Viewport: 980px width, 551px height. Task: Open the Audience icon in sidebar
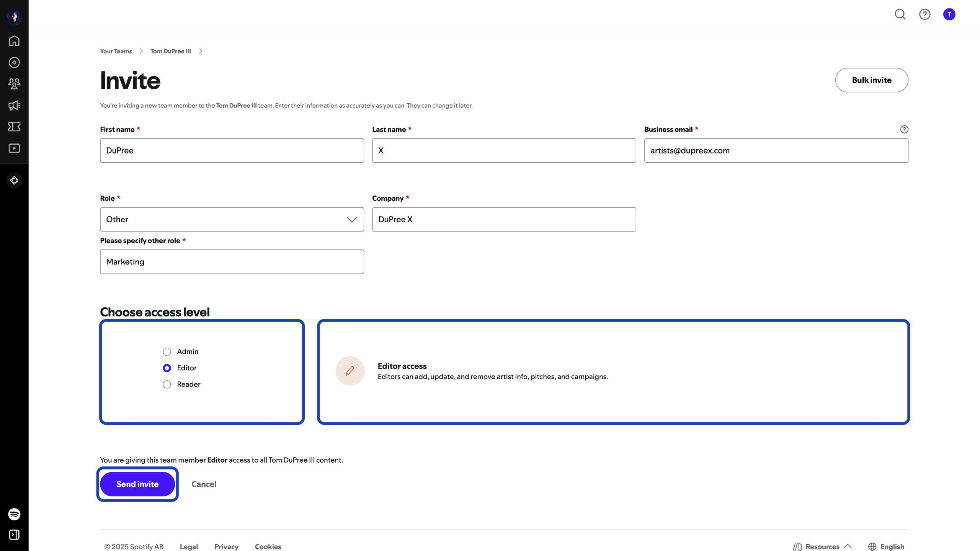pyautogui.click(x=14, y=84)
